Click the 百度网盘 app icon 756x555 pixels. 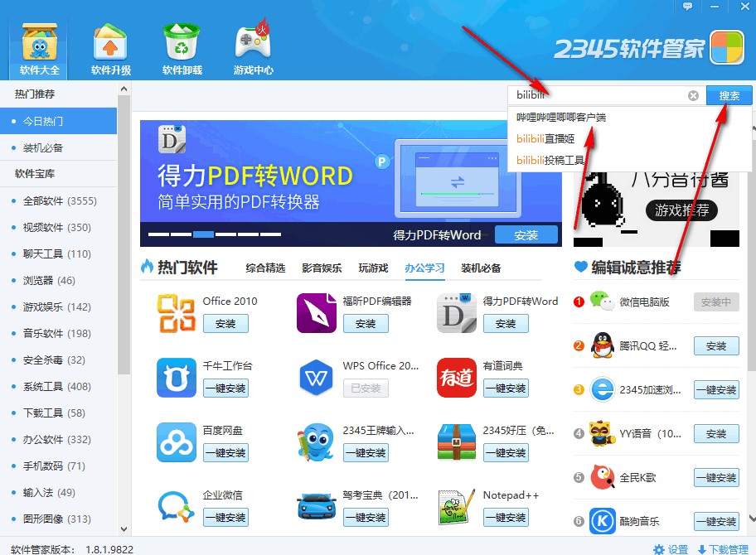177,442
